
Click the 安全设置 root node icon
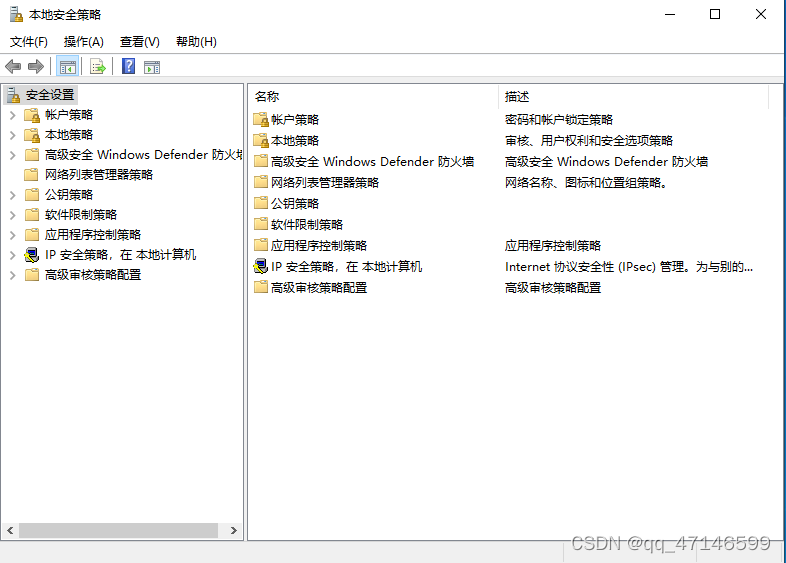click(x=14, y=95)
